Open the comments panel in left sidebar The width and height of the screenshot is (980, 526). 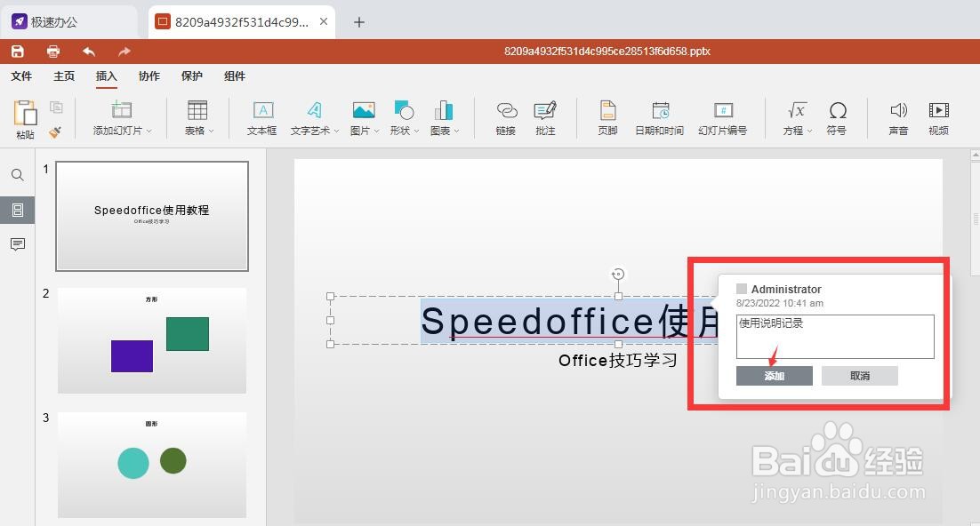pyautogui.click(x=18, y=244)
